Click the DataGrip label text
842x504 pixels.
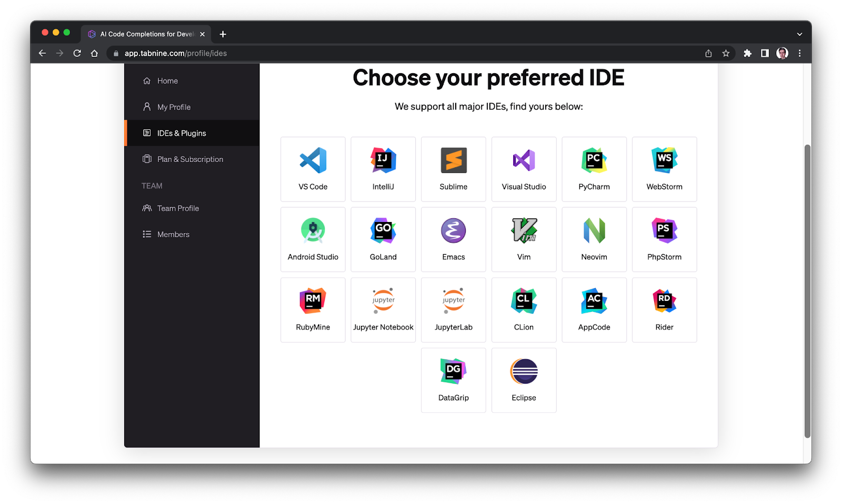tap(454, 398)
